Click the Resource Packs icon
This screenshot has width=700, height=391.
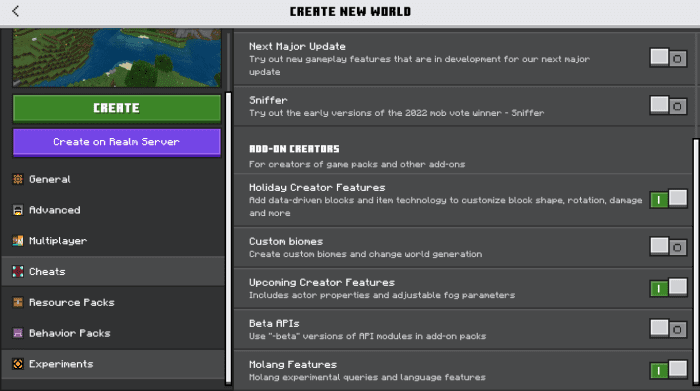18,302
